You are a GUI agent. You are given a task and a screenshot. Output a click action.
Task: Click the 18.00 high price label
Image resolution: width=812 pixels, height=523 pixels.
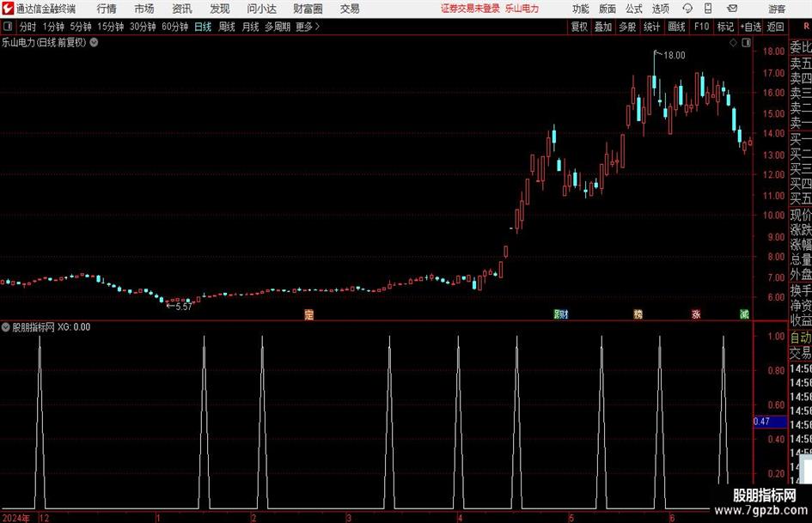coord(675,56)
